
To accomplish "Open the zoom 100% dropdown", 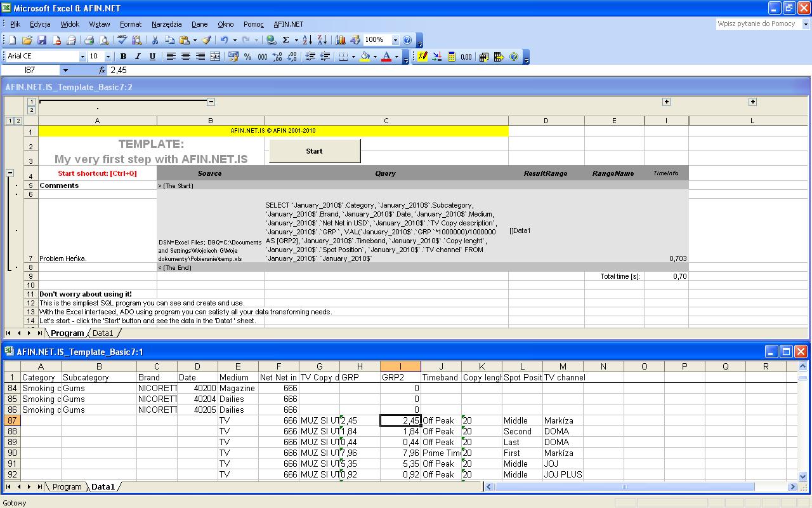I will tap(395, 40).
